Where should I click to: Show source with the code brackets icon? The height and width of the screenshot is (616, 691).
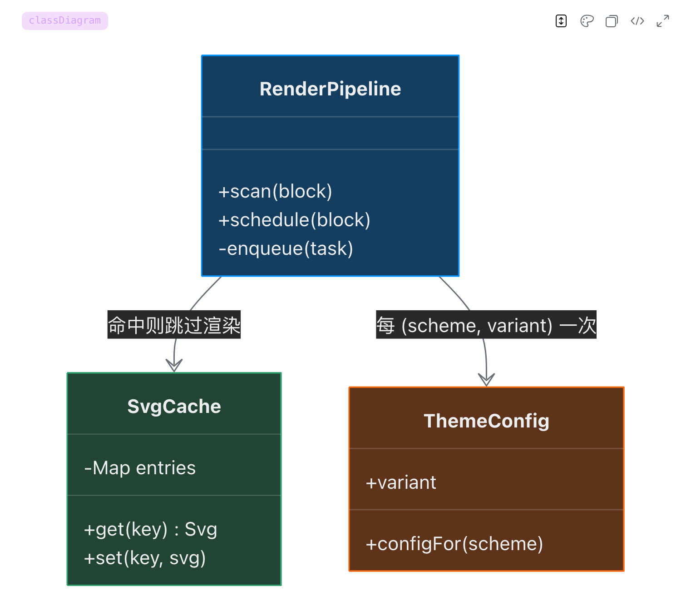(637, 21)
